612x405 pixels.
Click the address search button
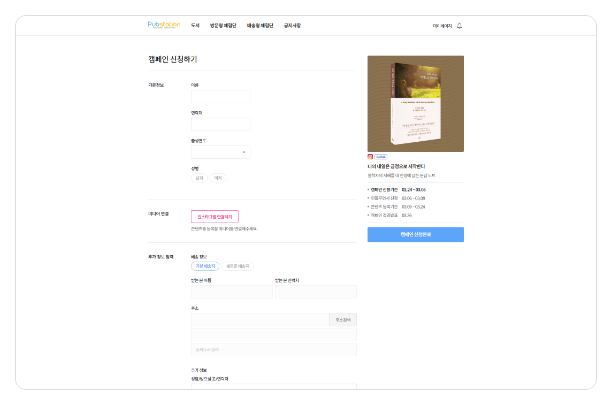pos(342,320)
